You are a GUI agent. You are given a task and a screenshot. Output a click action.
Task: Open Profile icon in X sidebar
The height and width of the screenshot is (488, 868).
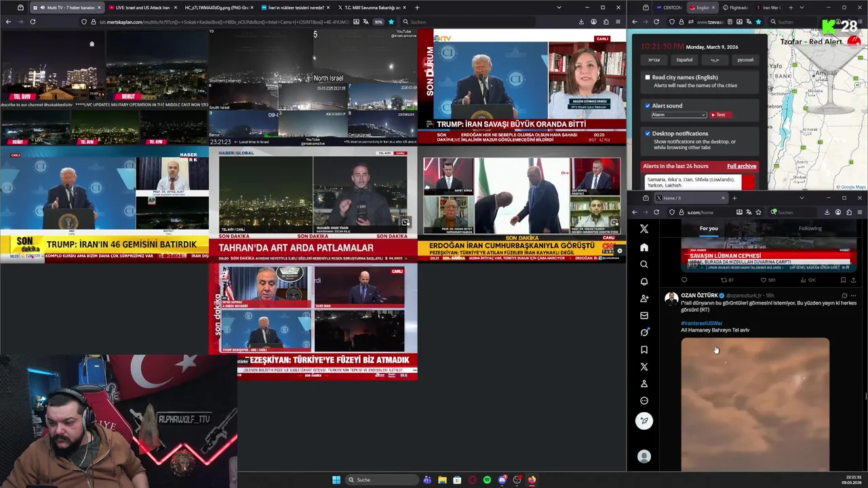pos(644,384)
